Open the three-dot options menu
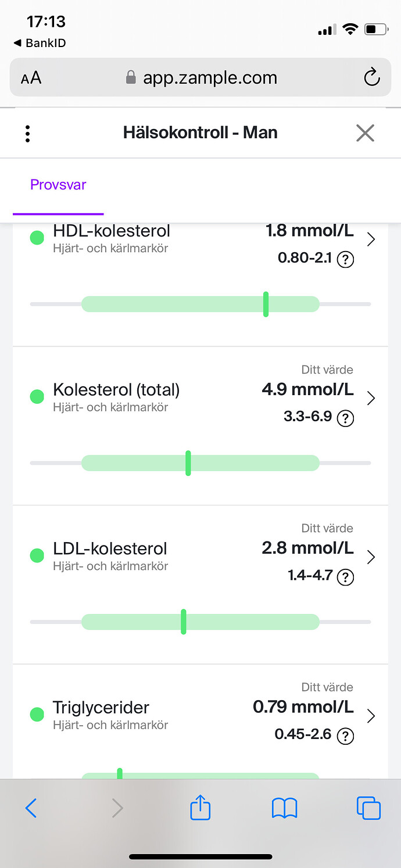 (x=27, y=133)
